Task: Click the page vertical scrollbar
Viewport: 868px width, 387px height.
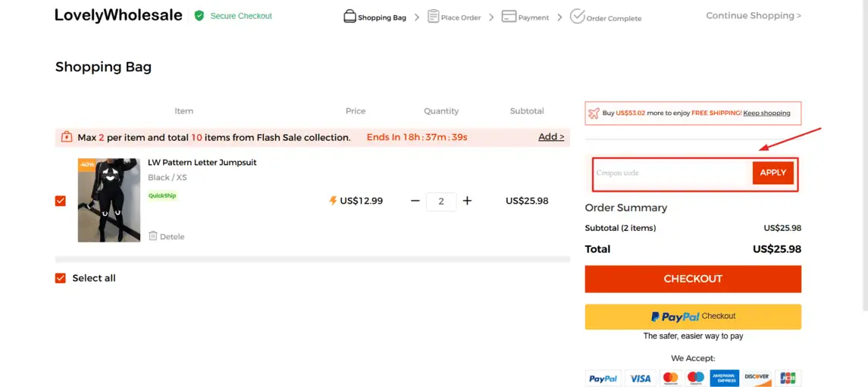Action: coord(866,154)
